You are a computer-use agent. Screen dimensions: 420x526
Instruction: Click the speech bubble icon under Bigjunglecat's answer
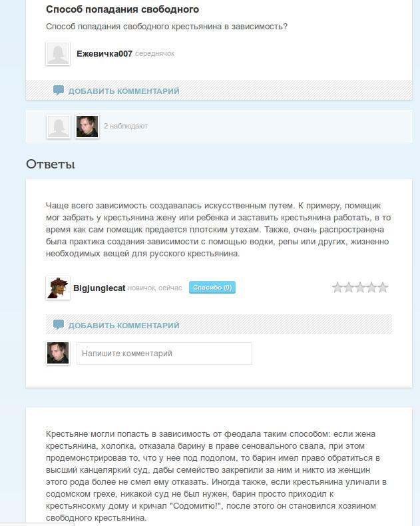(x=59, y=324)
